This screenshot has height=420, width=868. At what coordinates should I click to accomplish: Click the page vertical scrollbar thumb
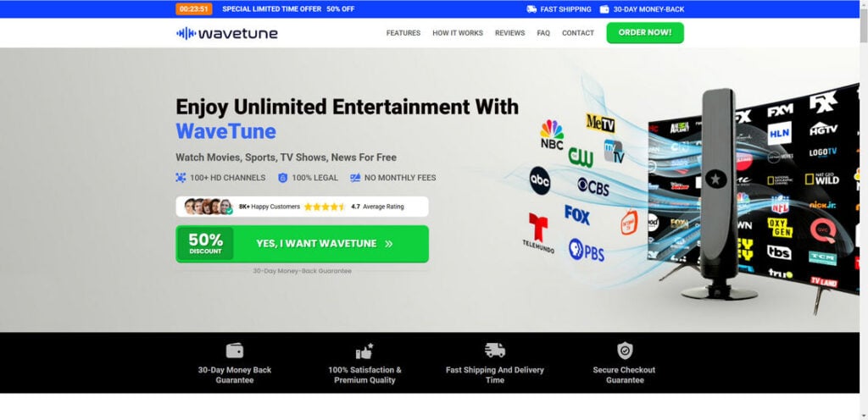(x=864, y=25)
